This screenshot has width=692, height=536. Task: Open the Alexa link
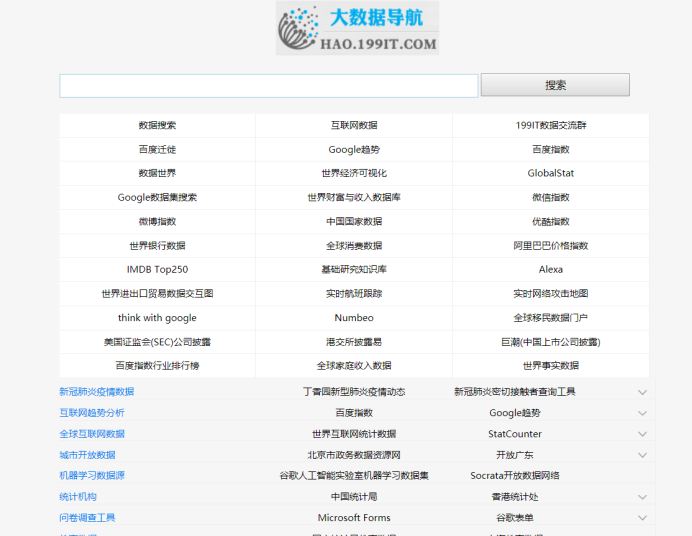(551, 269)
